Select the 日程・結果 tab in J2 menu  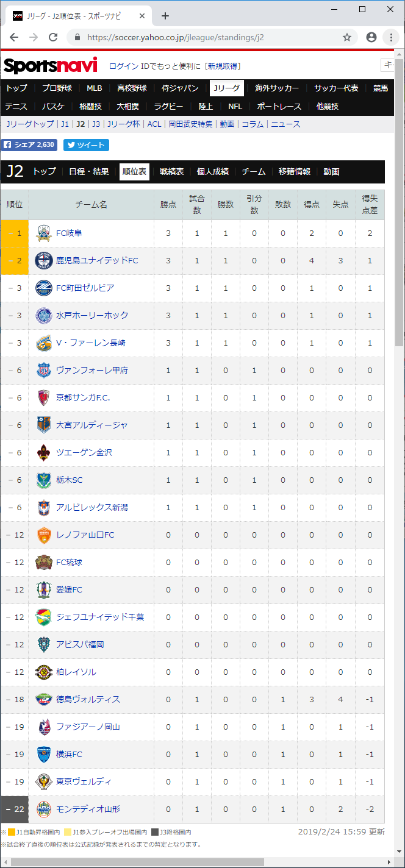pyautogui.click(x=89, y=172)
